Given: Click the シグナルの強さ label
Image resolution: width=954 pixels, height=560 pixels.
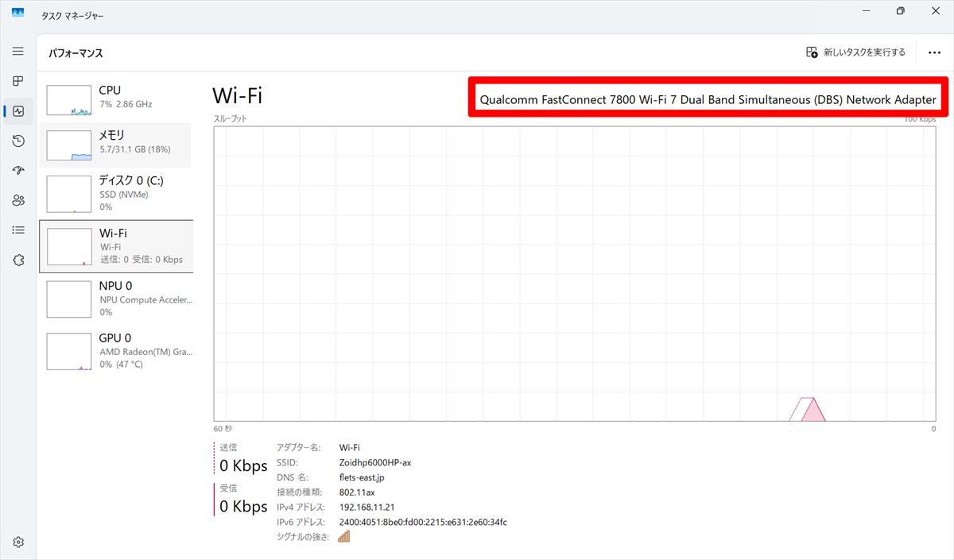Looking at the screenshot, I should pos(301,537).
